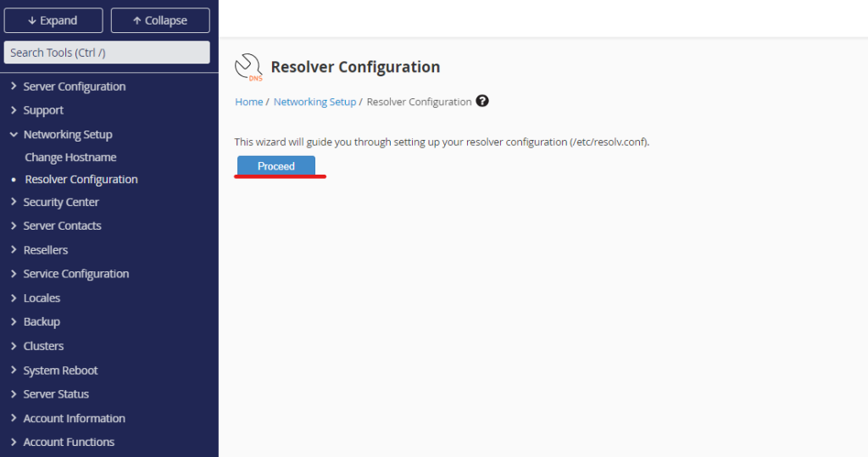Expand the System Reboot section
This screenshot has width=868, height=457.
coord(60,371)
